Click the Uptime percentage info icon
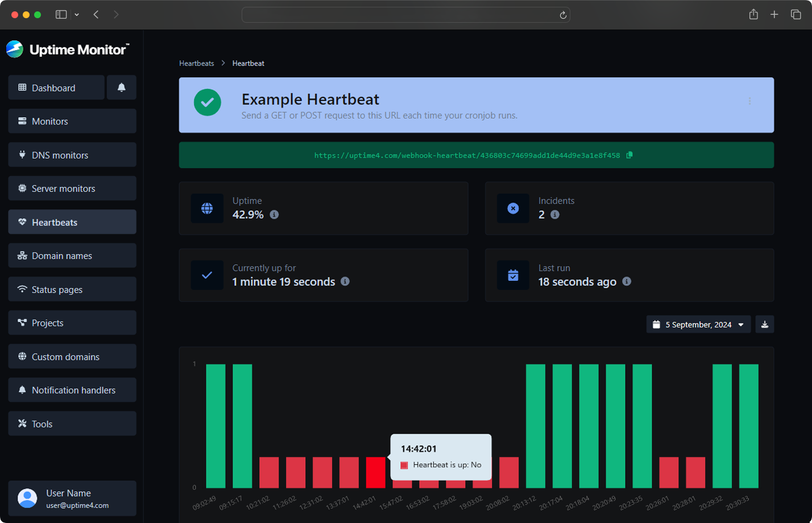The image size is (812, 523). (x=274, y=215)
